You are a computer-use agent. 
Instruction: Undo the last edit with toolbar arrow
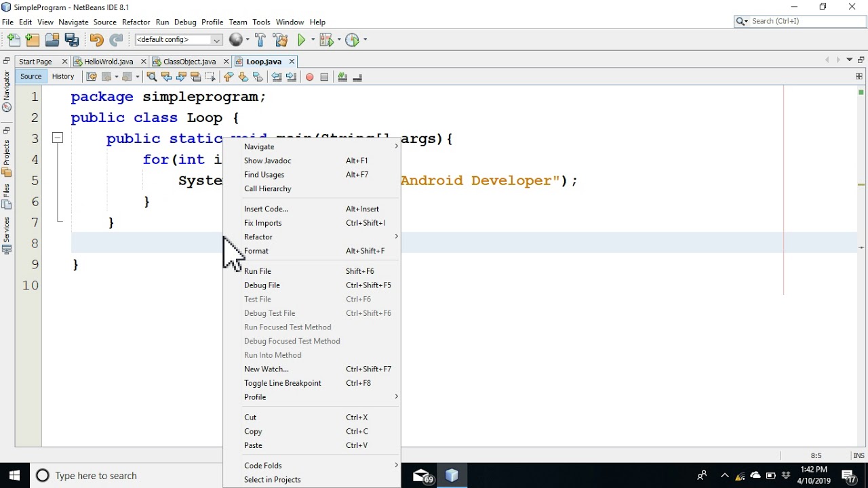(96, 40)
